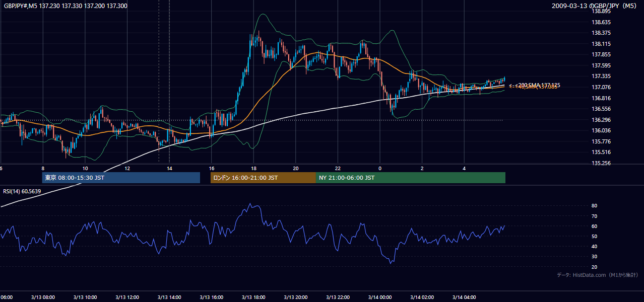Click price axis label 135.256

click(602, 163)
